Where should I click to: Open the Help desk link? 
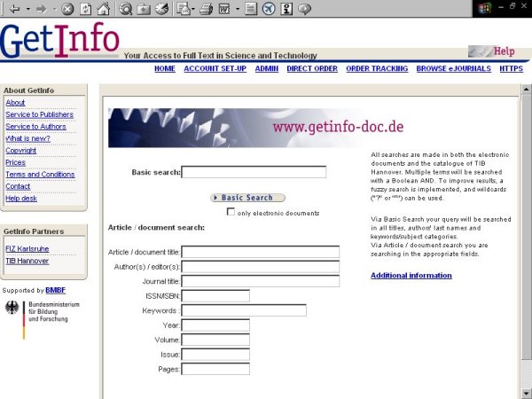pyautogui.click(x=21, y=199)
